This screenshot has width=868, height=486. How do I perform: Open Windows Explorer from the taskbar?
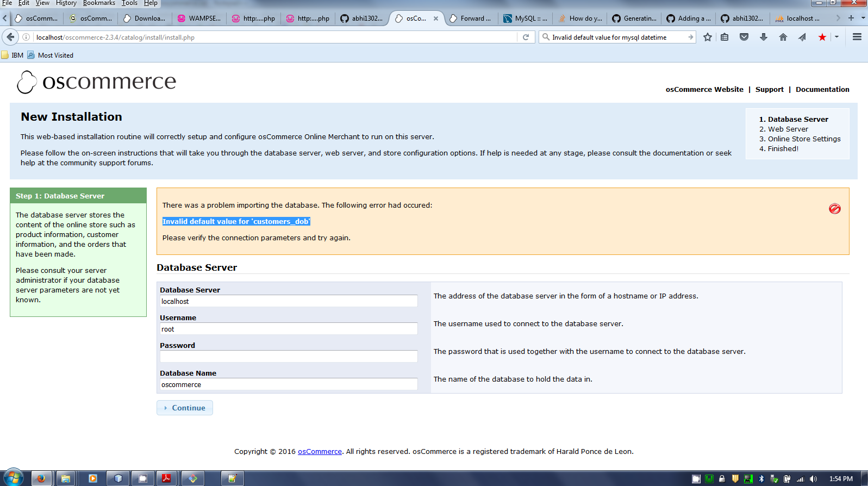pos(66,478)
